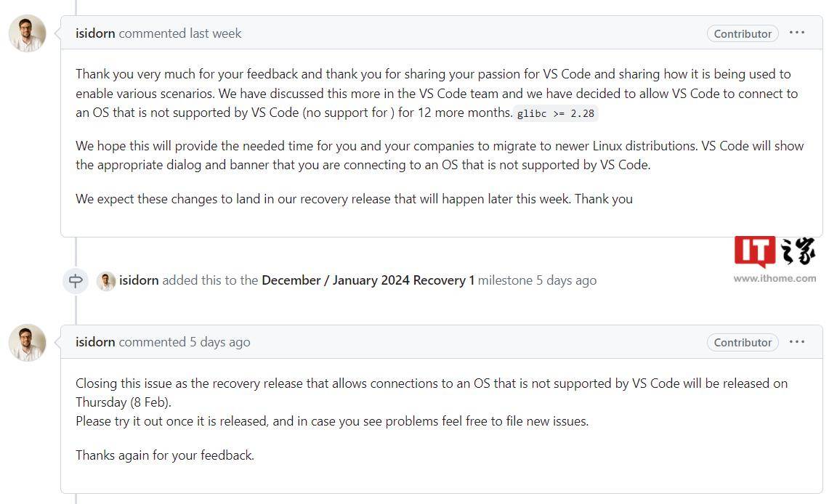Click the '5 days ago' timestamp of the milestone event
829x504 pixels.
pyautogui.click(x=566, y=280)
